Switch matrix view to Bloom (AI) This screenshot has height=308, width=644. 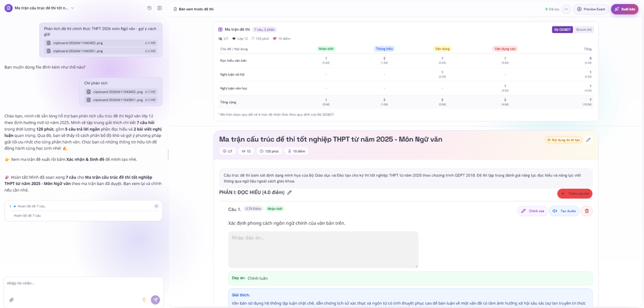point(583,30)
